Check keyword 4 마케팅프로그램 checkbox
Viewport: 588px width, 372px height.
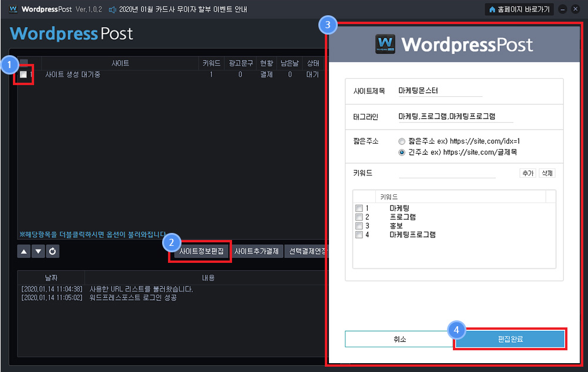[359, 235]
